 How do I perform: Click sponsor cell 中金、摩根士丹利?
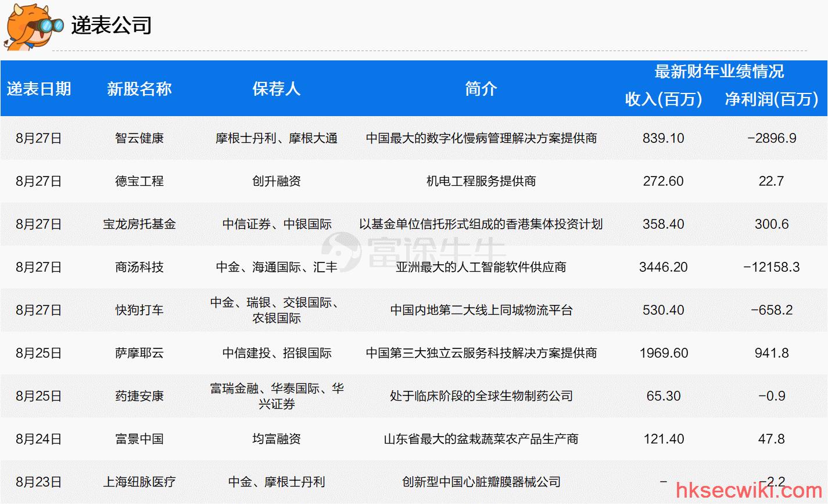click(277, 482)
